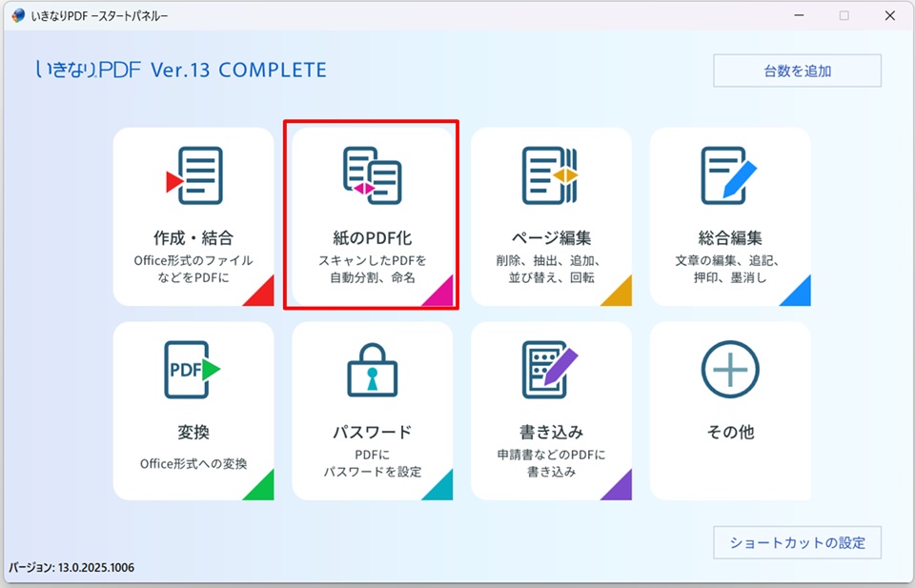Image resolution: width=915 pixels, height=588 pixels.
Task: Open the 紙のPDF化 scan split icon
Action: 372,175
